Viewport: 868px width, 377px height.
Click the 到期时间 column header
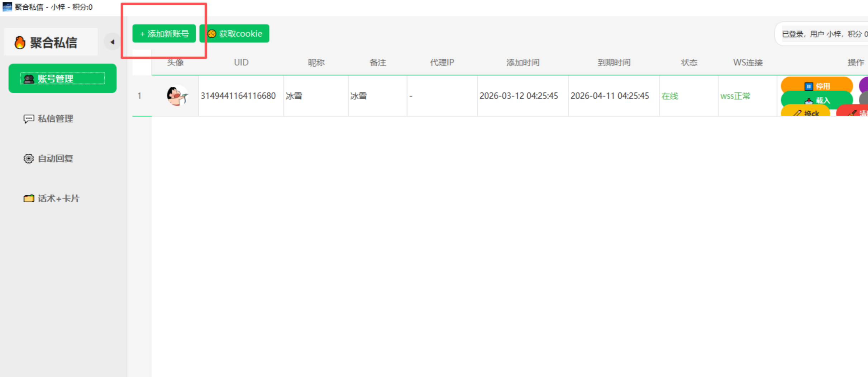pos(614,63)
